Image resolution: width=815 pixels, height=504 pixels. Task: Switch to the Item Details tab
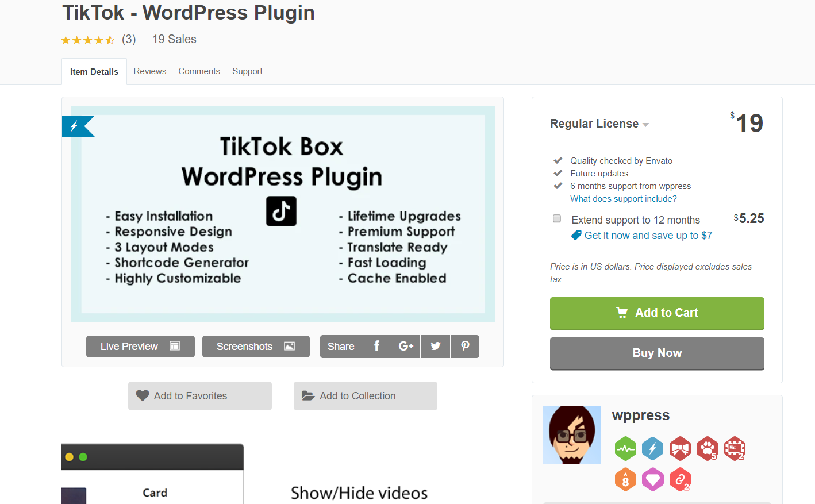click(x=94, y=72)
